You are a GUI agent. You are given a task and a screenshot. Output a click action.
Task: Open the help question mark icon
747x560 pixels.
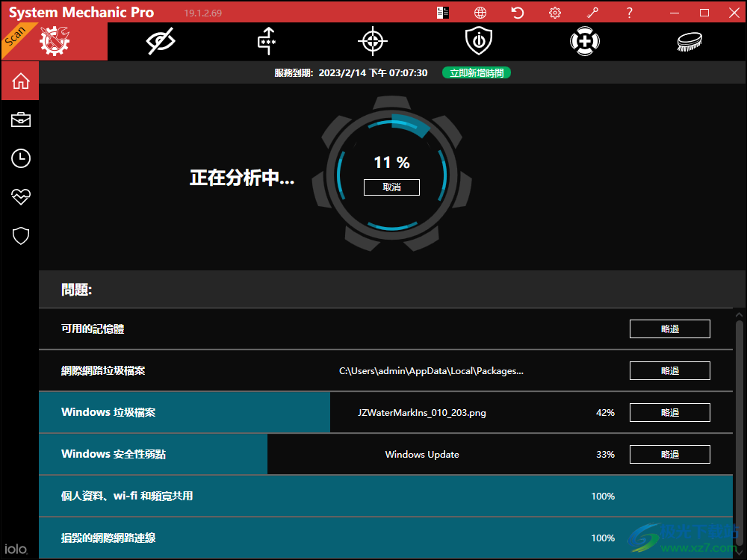(629, 13)
